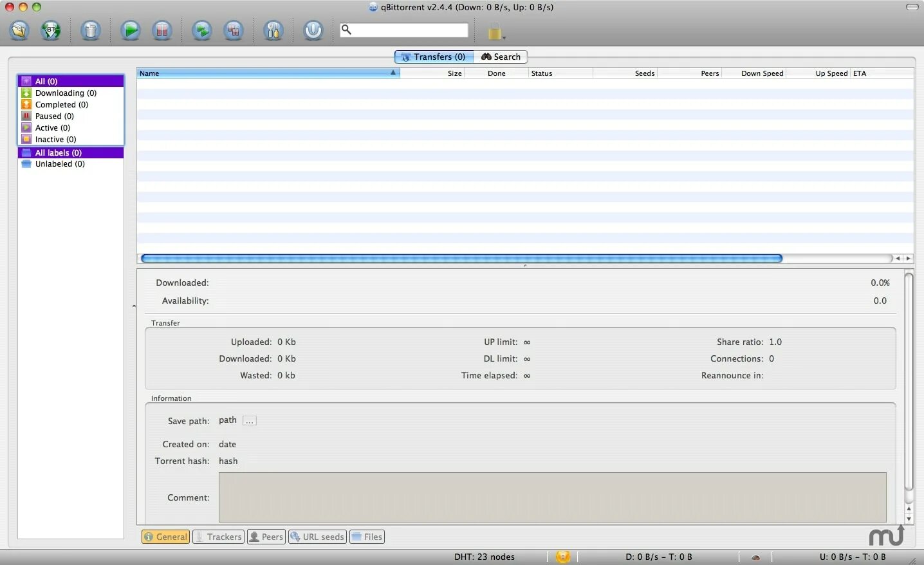
Task: Open the URL seeds properties tab
Action: tap(317, 537)
